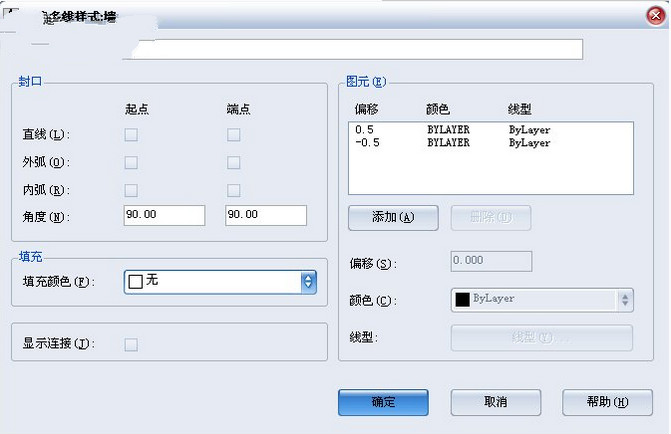This screenshot has width=671, height=434.
Task: Click the 偏移(S) input field
Action: [x=491, y=261]
